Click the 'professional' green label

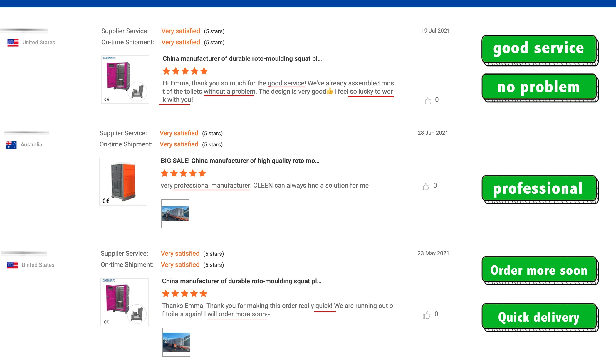539,188
